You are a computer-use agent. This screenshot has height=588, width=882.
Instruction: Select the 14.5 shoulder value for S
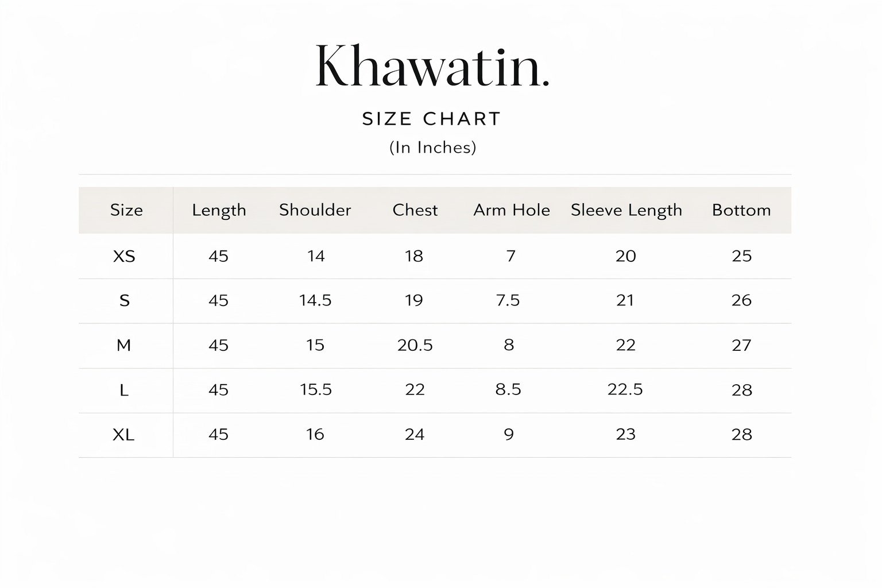click(x=315, y=300)
